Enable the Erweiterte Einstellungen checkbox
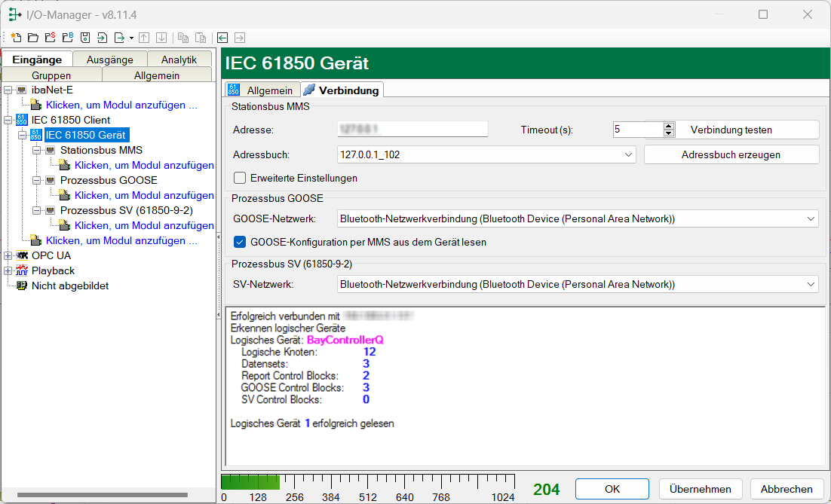This screenshot has width=831, height=504. click(x=240, y=179)
